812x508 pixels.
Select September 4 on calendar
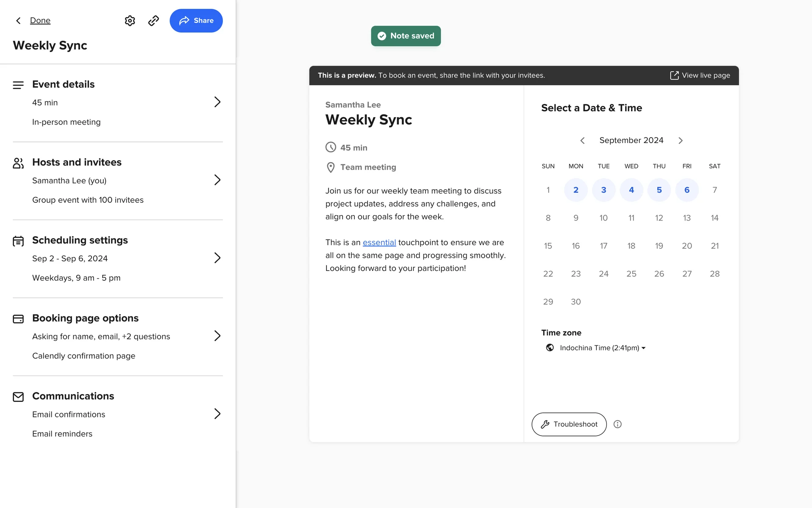pyautogui.click(x=631, y=190)
